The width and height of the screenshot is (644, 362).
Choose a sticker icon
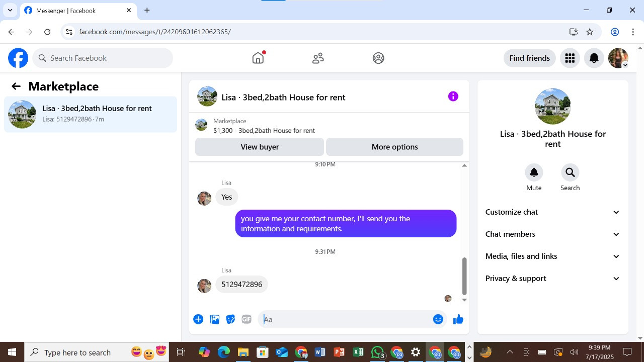coord(230,319)
